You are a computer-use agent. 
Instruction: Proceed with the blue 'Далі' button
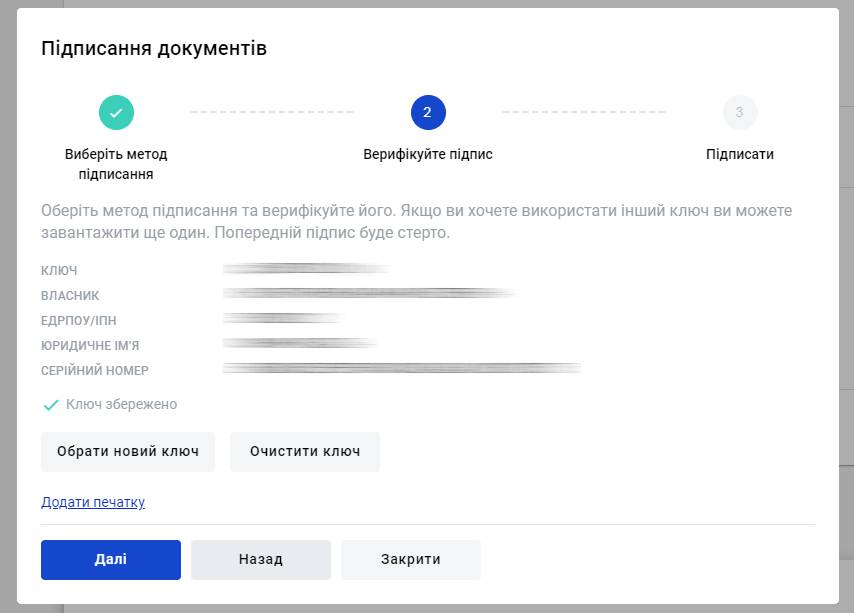[111, 560]
